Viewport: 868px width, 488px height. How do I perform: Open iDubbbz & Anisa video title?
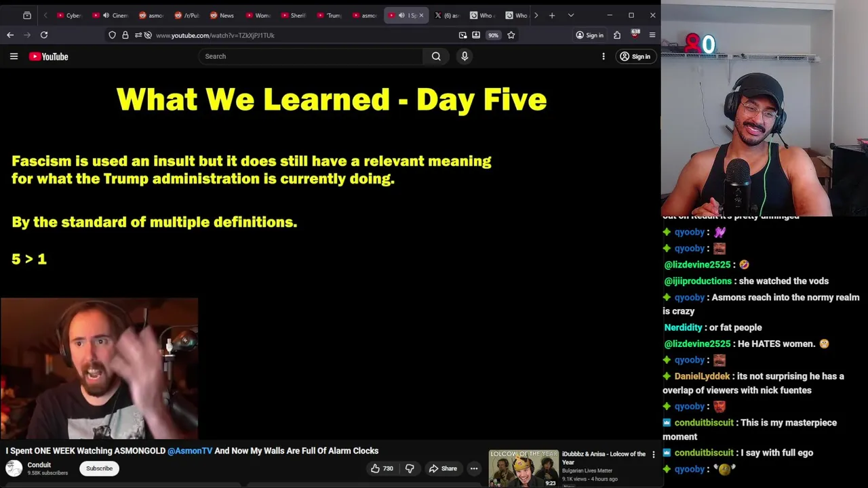[x=604, y=458]
